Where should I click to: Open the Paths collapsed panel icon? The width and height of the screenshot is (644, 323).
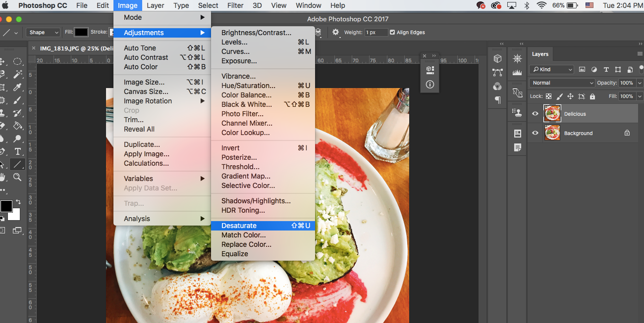click(x=497, y=73)
